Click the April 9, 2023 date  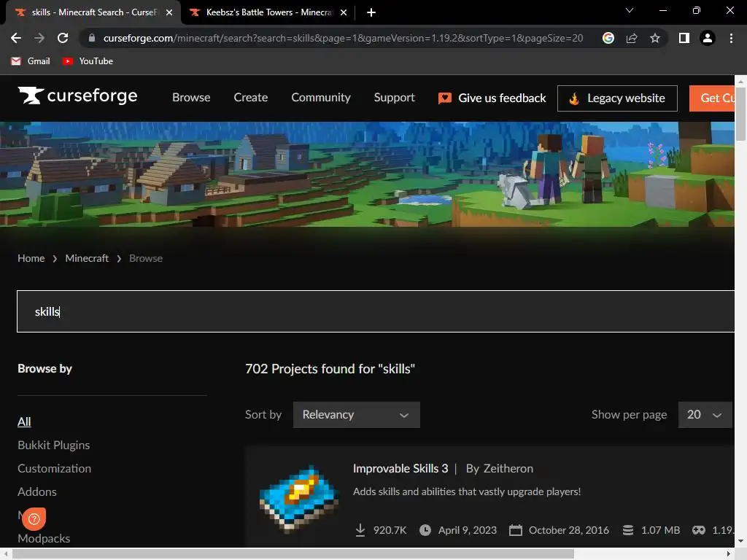[x=468, y=530]
